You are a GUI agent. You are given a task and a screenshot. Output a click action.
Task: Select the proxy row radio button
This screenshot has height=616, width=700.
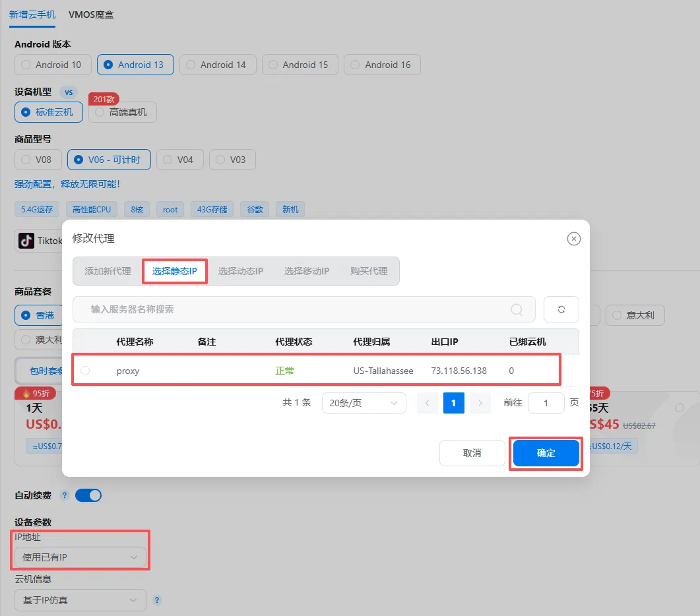[x=84, y=371]
